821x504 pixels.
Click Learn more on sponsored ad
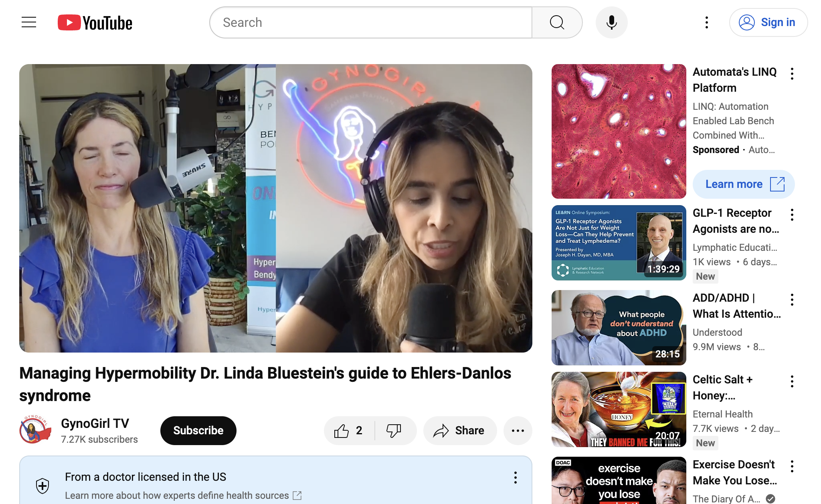[x=744, y=184]
